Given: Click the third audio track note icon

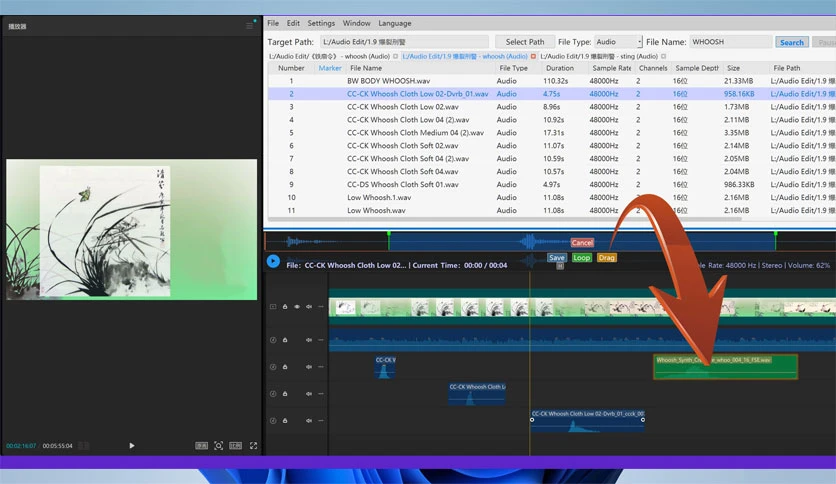Looking at the screenshot, I should point(273,393).
